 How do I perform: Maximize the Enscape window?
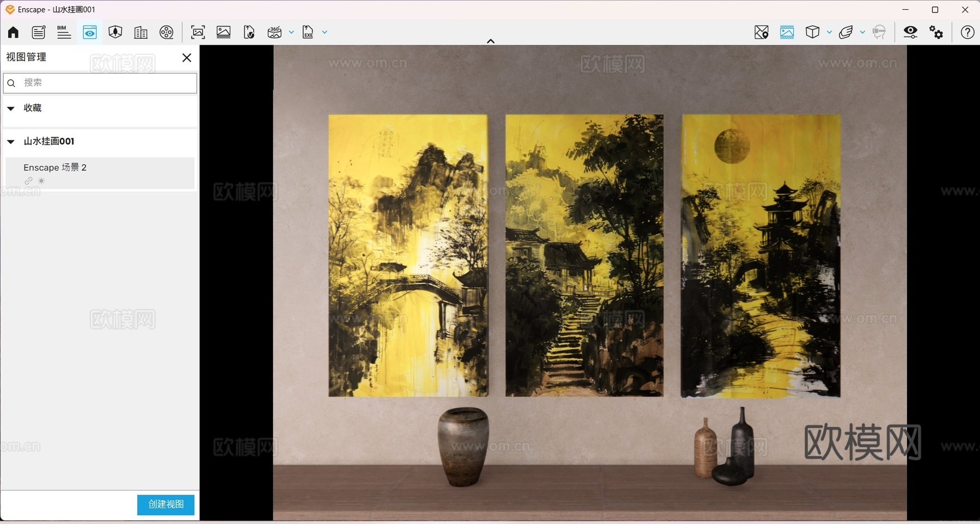935,9
